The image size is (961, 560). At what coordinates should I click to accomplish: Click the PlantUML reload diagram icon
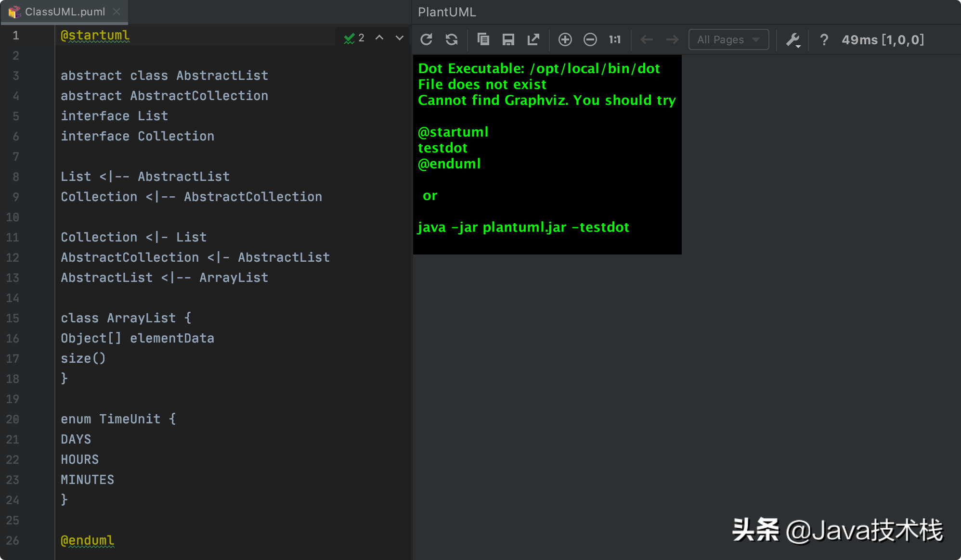[427, 39]
